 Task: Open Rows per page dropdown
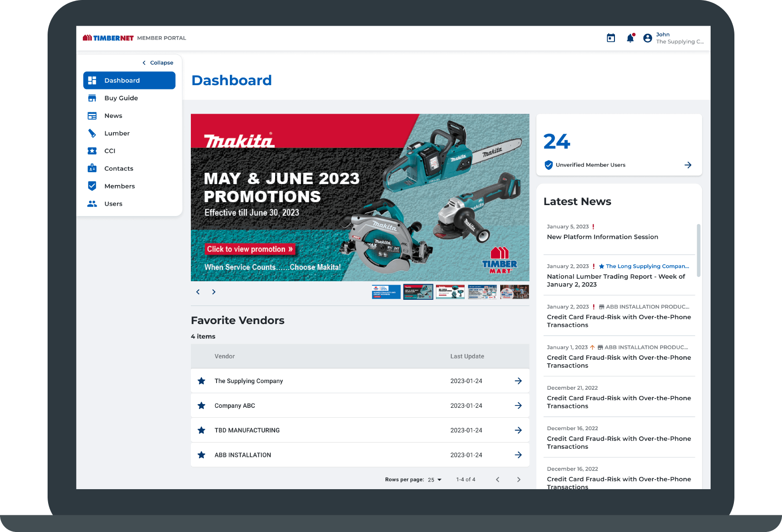click(435, 480)
